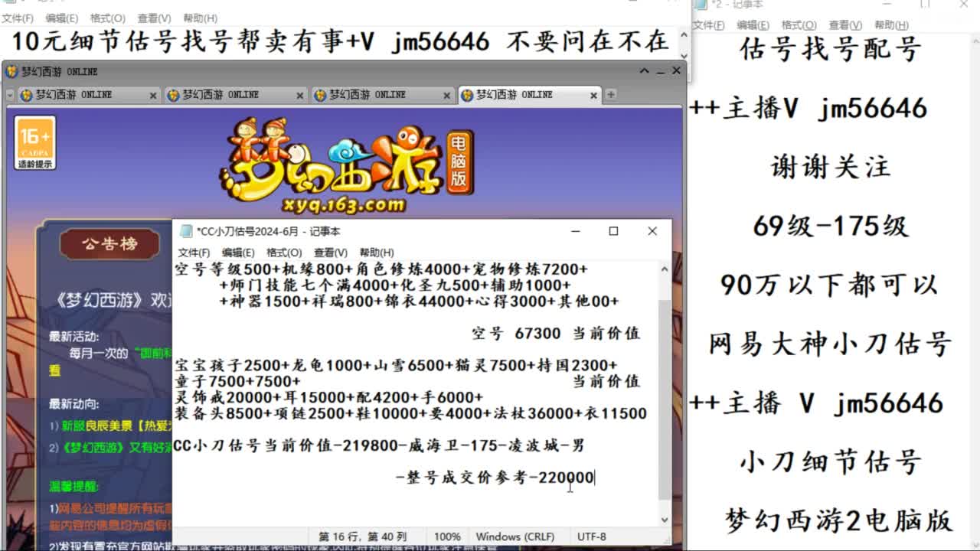Close the first 梦幻西游 ONLINE tab

152,96
